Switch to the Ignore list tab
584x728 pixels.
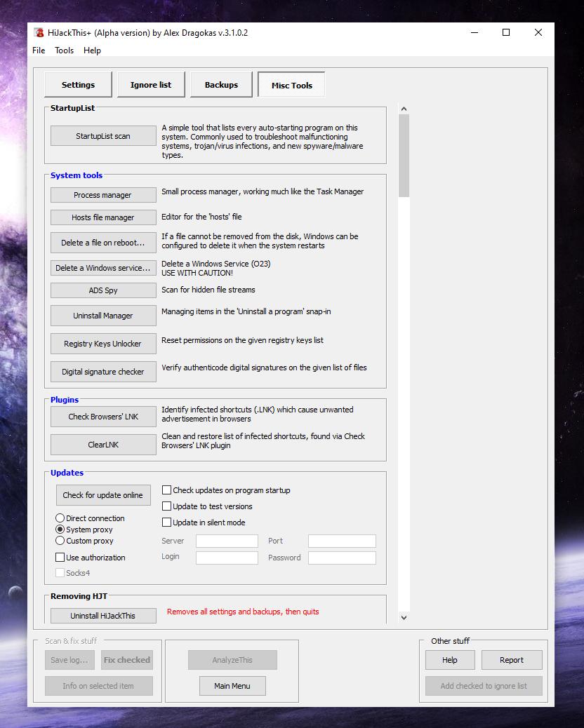151,84
